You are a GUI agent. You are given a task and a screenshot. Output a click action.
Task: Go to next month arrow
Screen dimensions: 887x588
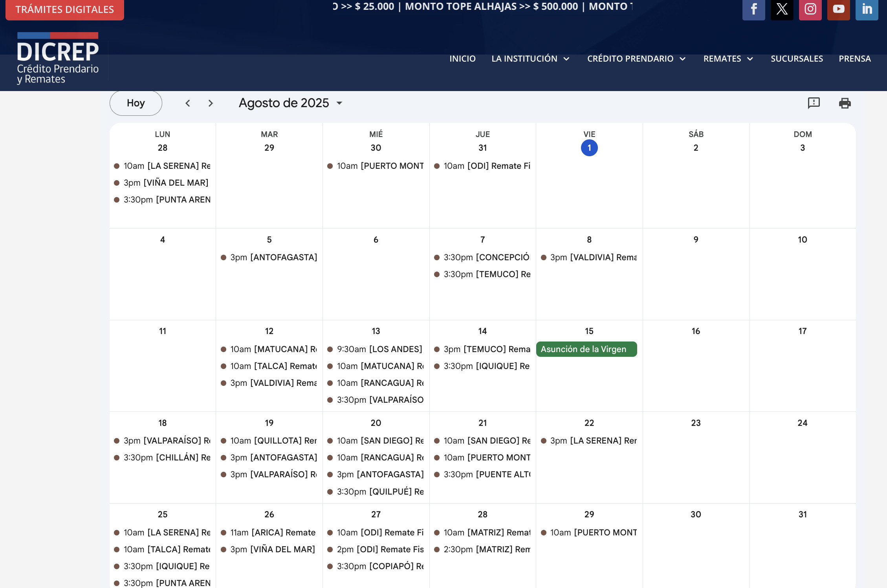tap(211, 103)
